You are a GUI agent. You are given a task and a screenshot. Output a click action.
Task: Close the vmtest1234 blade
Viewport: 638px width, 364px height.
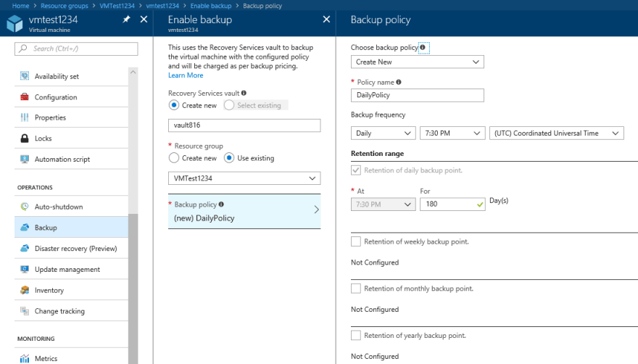tap(144, 19)
